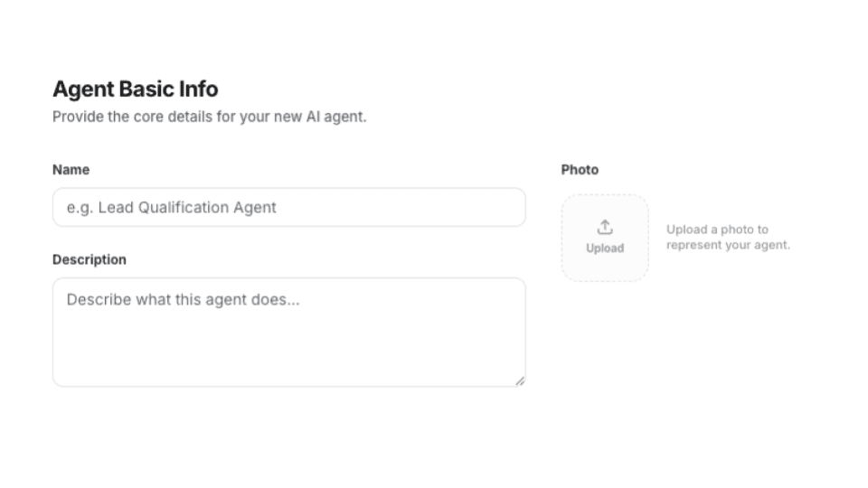Click the "Upload" text label
The image size is (868, 488).
coord(605,249)
